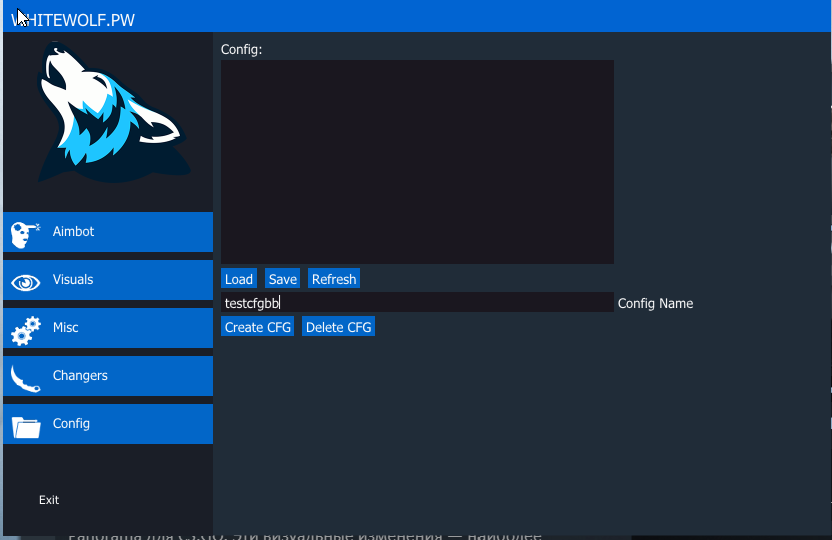The height and width of the screenshot is (540, 832).
Task: Click the face icon on Aimbot tab
Action: [24, 233]
